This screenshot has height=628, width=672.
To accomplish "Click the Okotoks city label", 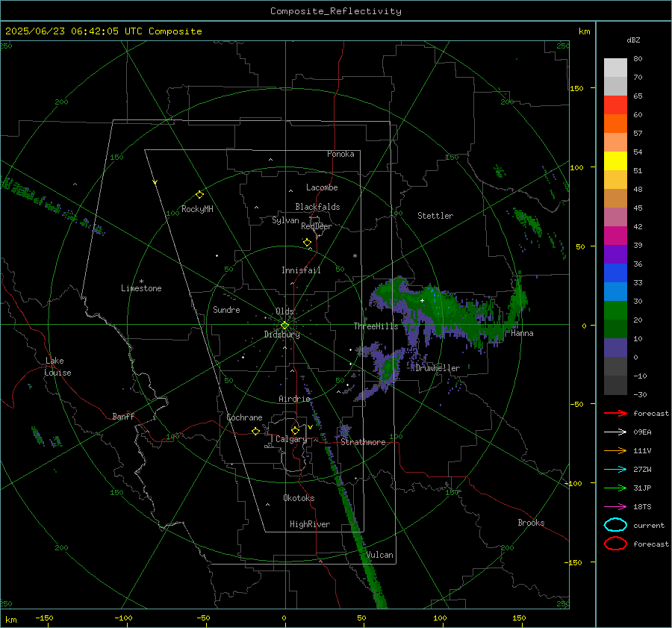I will pos(299,498).
